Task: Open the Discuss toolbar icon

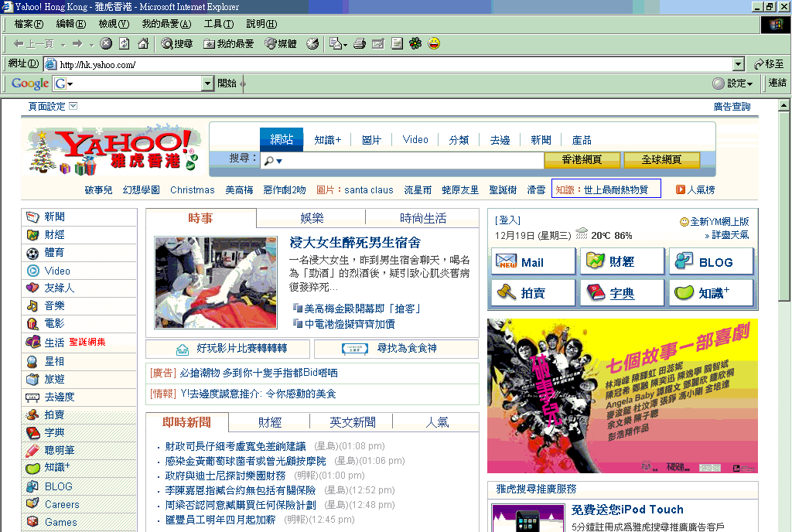Action: click(x=397, y=44)
